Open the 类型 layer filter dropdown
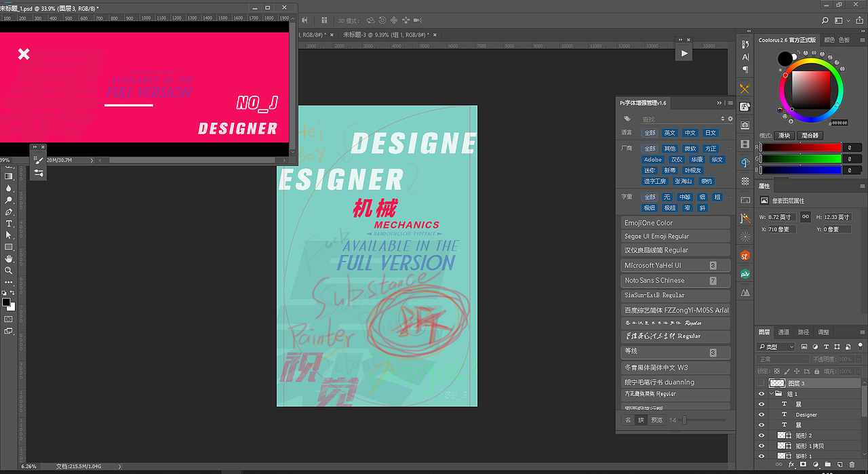This screenshot has height=474, width=868. click(775, 347)
